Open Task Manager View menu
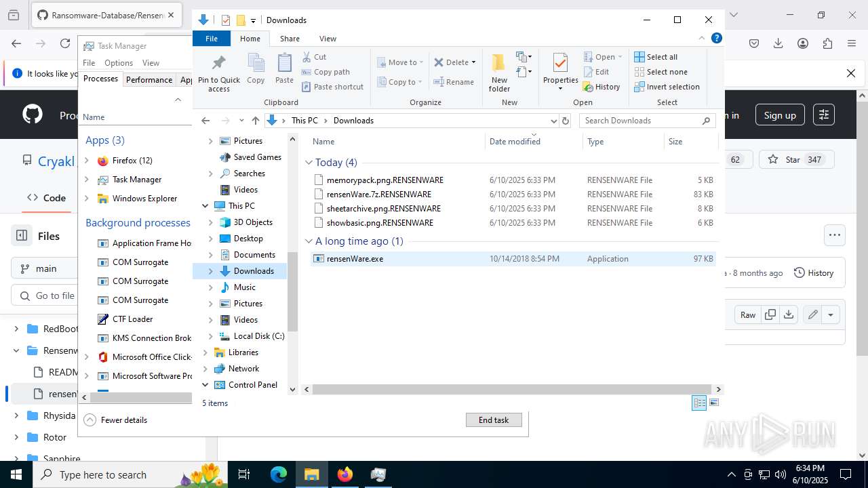The image size is (868, 488). point(151,63)
